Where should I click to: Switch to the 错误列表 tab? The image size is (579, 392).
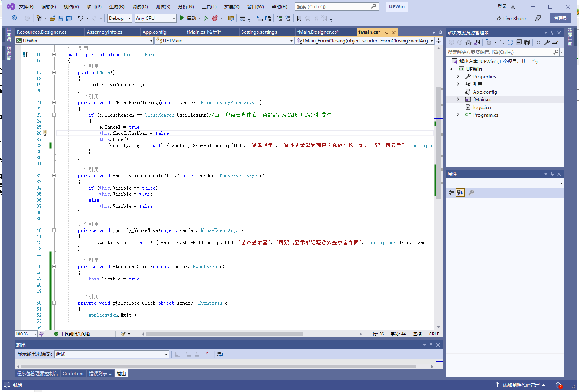coord(101,374)
